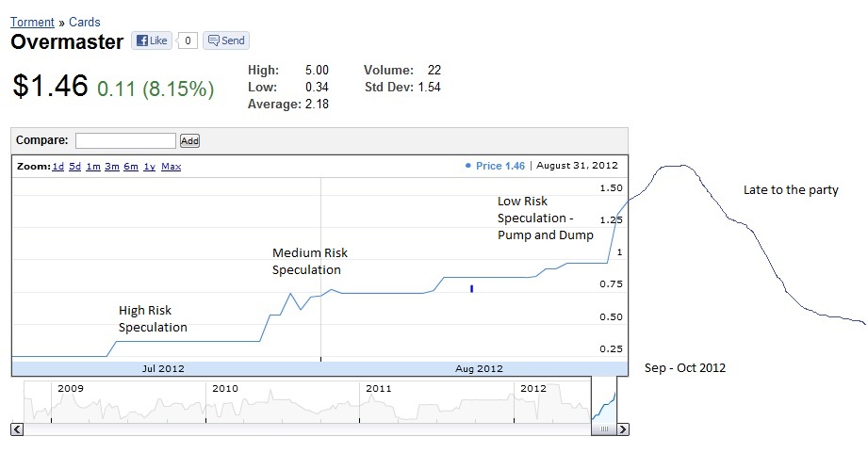Set chart zoom to 5d

click(x=74, y=167)
